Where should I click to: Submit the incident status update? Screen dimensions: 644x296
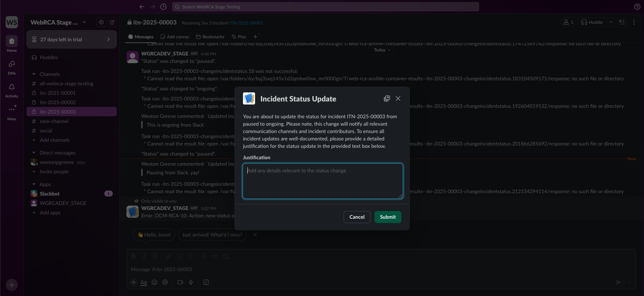click(388, 217)
